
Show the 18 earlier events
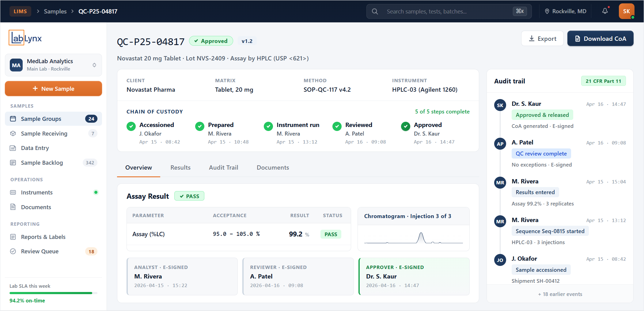pyautogui.click(x=560, y=294)
